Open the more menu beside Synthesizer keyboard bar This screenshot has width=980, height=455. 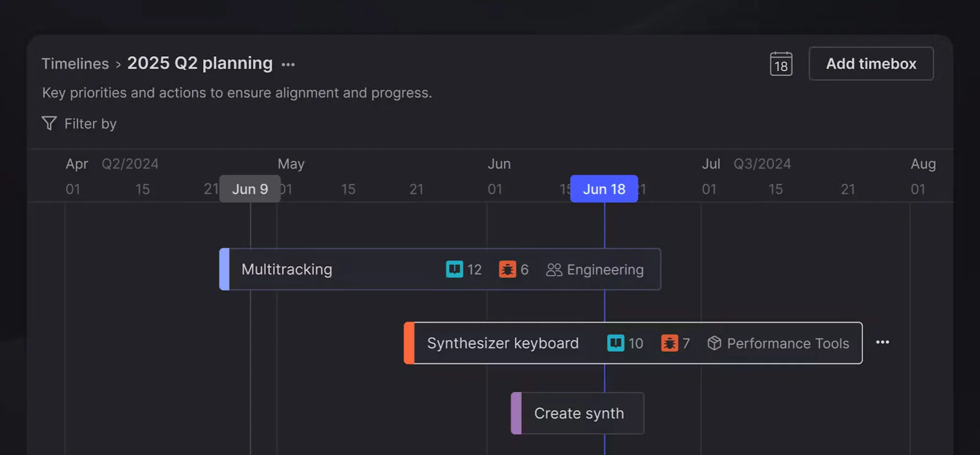click(883, 342)
